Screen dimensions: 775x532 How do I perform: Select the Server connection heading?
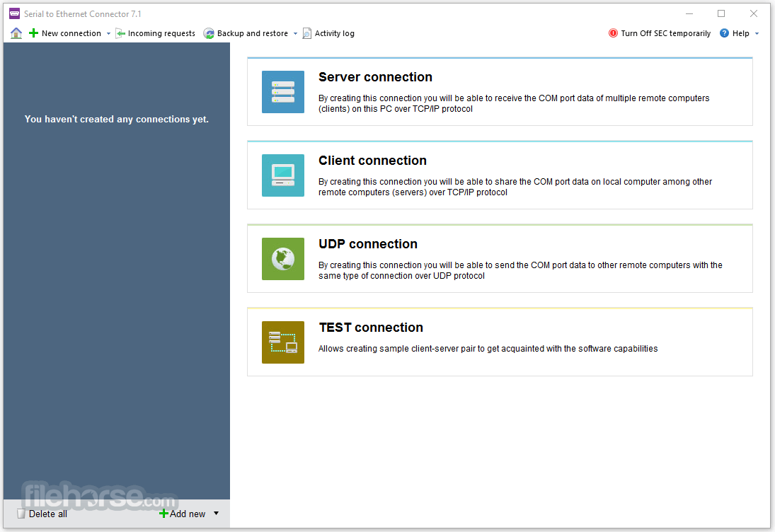[375, 77]
